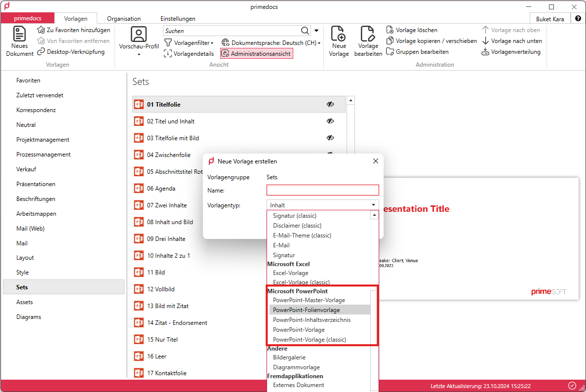The width and height of the screenshot is (586, 392).
Task: Toggle visibility eye of 02 Titel und Inhalt
Action: [x=330, y=121]
